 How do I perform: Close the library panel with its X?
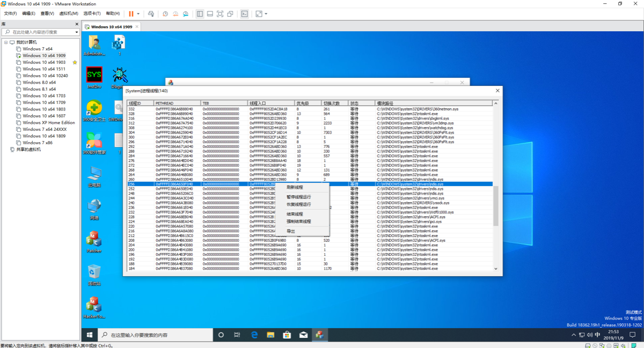[76, 24]
